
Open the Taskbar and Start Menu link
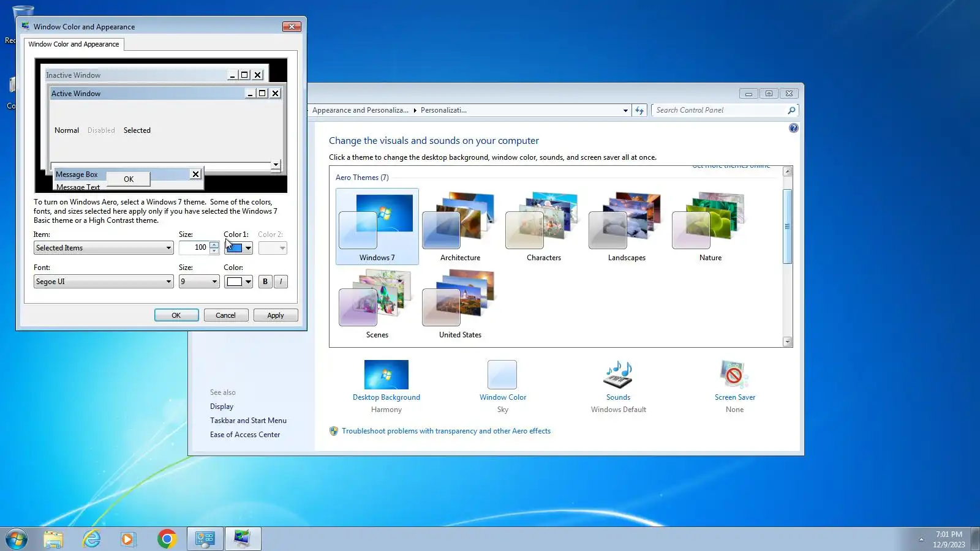[248, 421]
